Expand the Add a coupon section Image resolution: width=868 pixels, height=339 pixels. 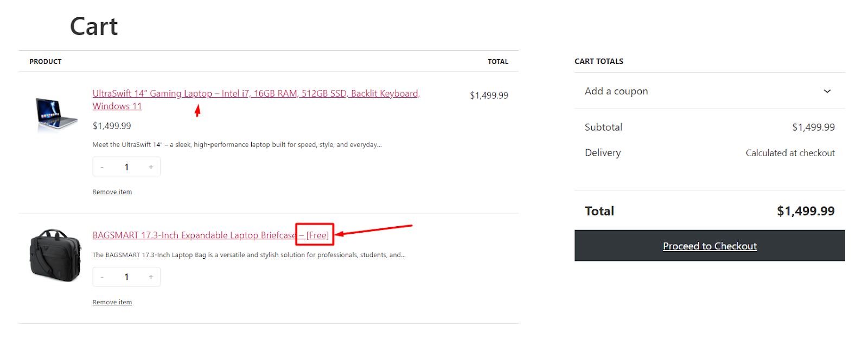710,91
